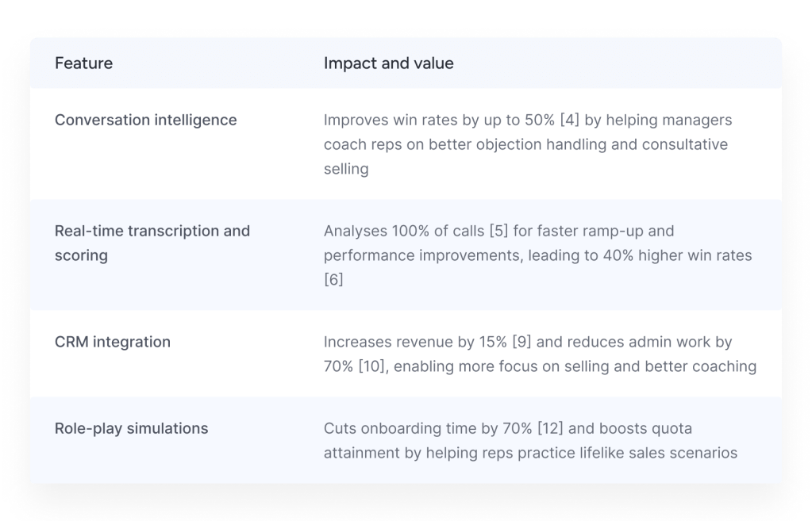This screenshot has height=521, width=812.
Task: Click the "CRM integration" feature label
Action: [x=112, y=342]
